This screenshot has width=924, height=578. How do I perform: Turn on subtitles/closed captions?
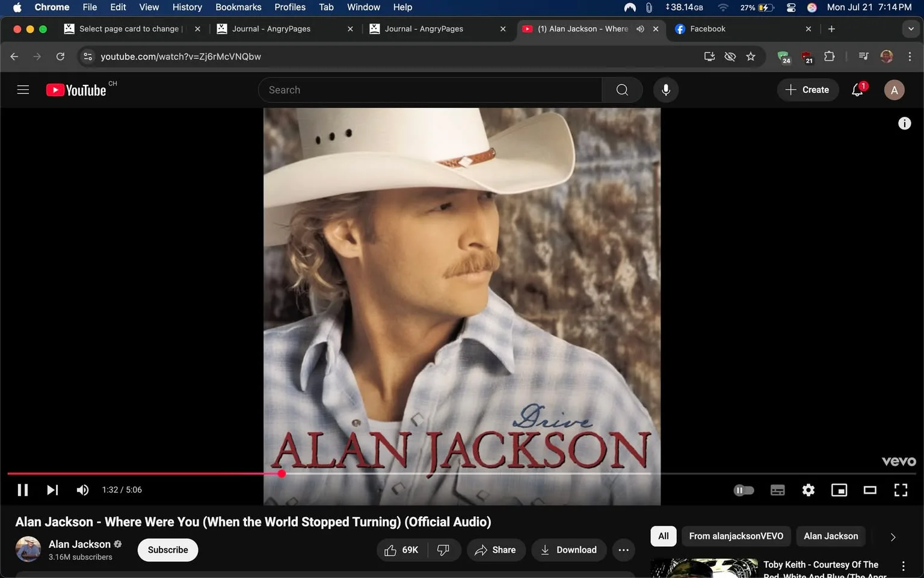point(777,490)
